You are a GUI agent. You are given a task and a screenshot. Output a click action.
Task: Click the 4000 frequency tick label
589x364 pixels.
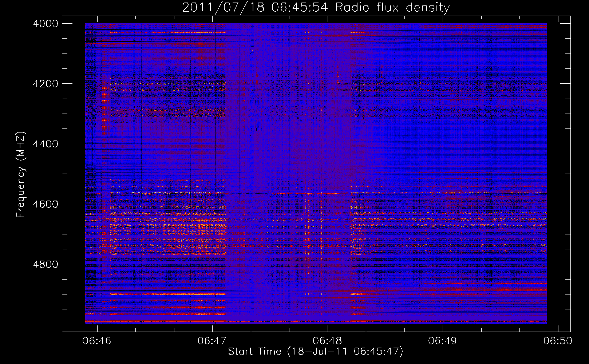point(46,24)
